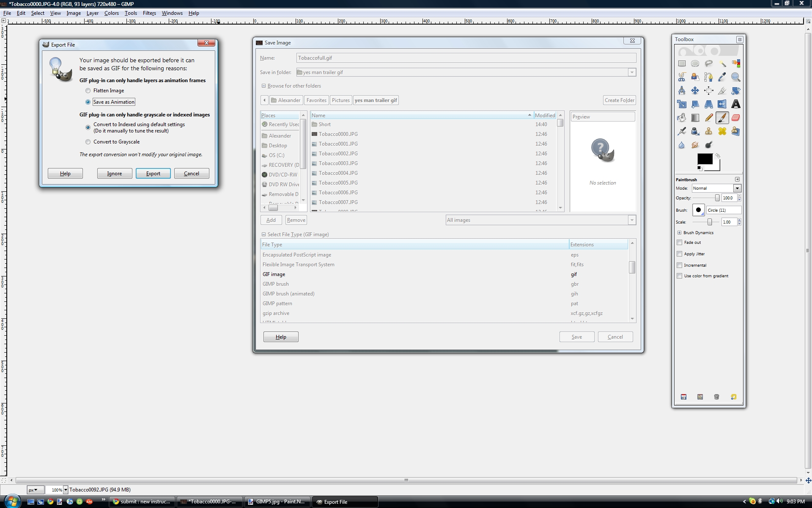The image size is (812, 508).
Task: Select the Flatten Image radio option
Action: click(88, 91)
